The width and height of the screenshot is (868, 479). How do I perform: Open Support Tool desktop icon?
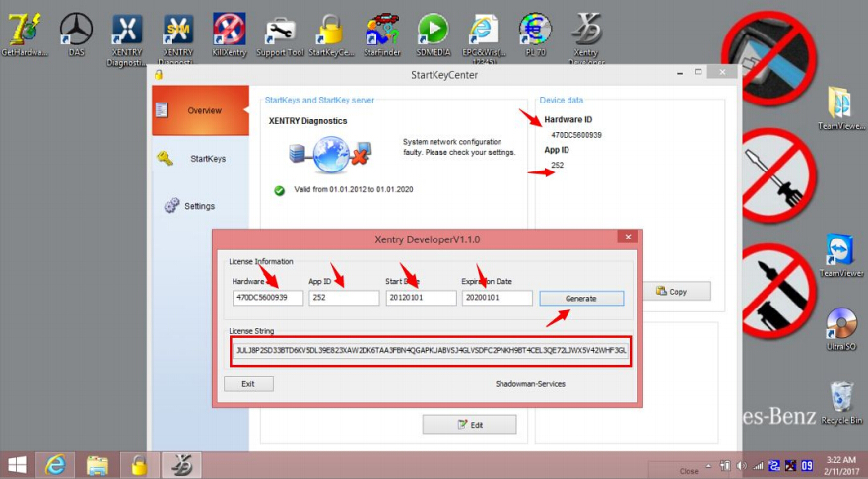tap(280, 30)
